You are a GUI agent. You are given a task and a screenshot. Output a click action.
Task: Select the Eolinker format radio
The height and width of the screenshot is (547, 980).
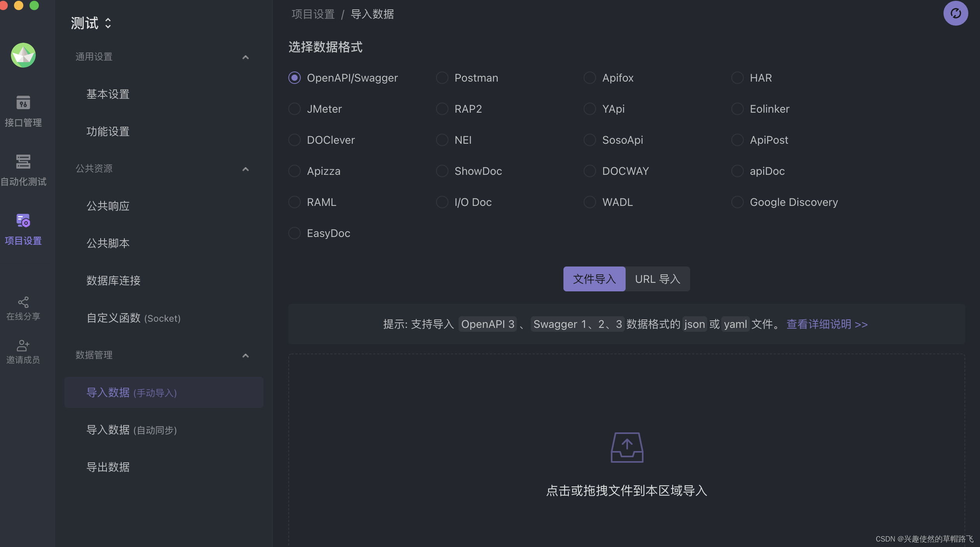(x=738, y=109)
